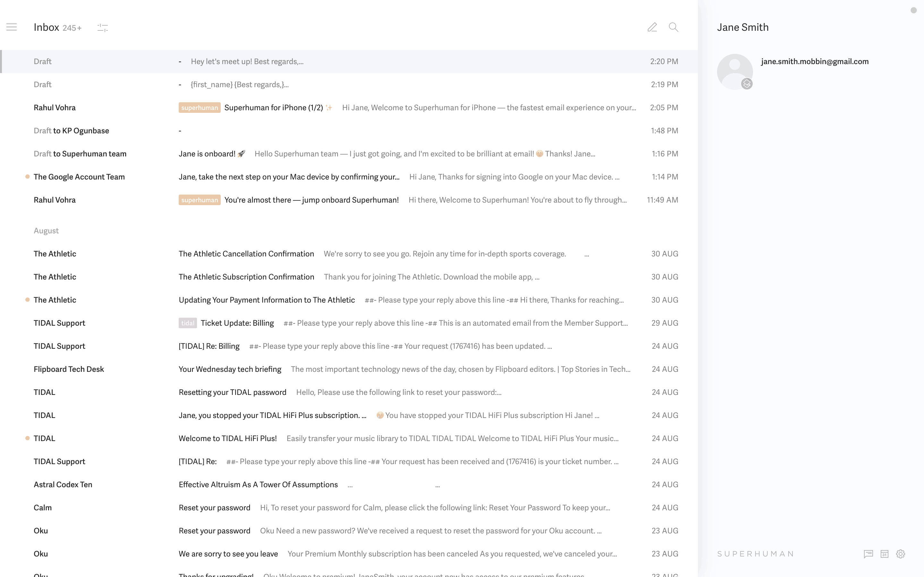Compose a new email with pencil icon
Viewport: 924px width, 577px height.
pos(652,27)
